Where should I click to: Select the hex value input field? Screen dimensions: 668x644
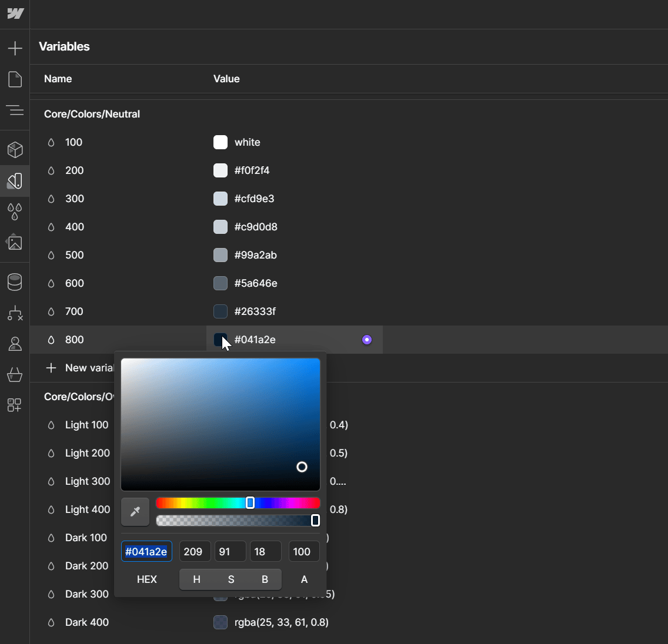tap(146, 551)
